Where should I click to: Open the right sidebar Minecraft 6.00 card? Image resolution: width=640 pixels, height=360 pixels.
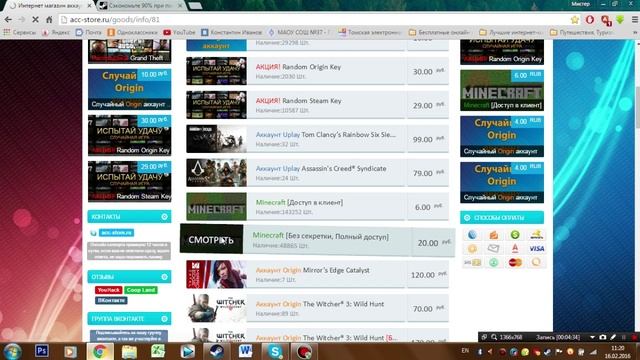502,90
